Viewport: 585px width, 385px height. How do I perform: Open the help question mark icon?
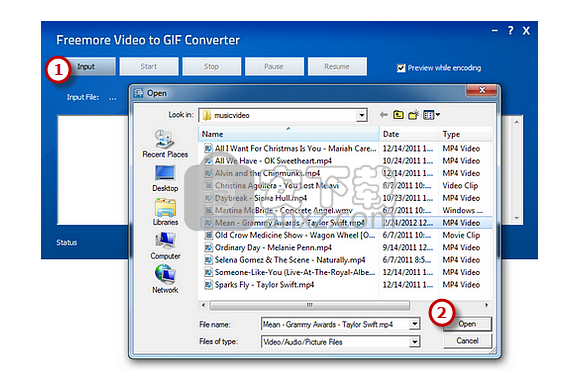(x=510, y=31)
